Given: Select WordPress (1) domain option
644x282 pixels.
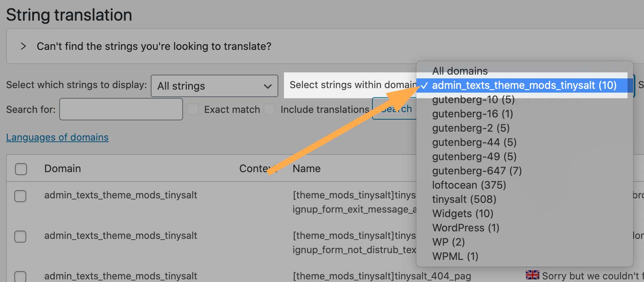Looking at the screenshot, I should pos(465,228).
